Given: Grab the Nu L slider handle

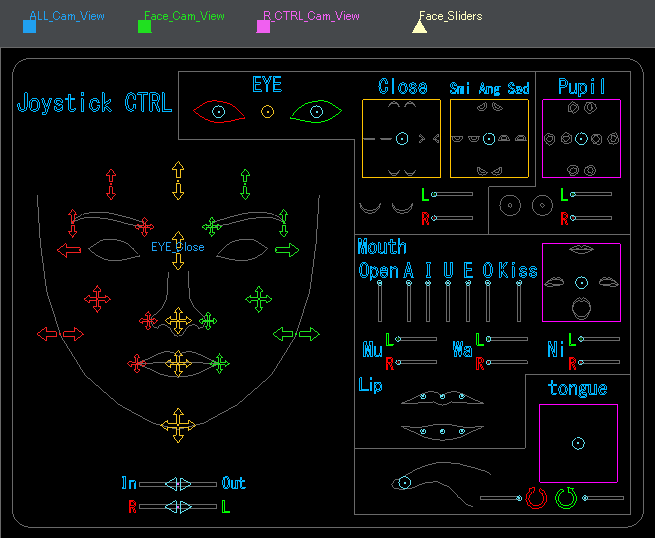Looking at the screenshot, I should point(398,339).
